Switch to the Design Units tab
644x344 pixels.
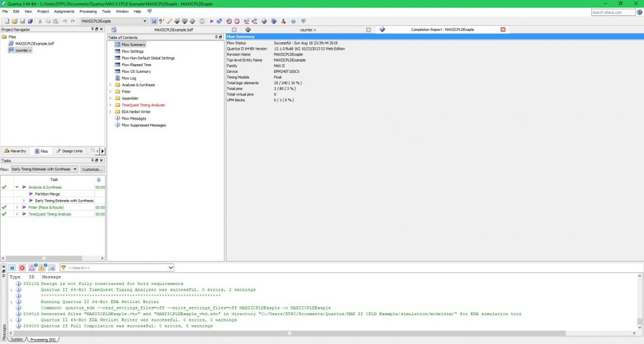tap(69, 151)
